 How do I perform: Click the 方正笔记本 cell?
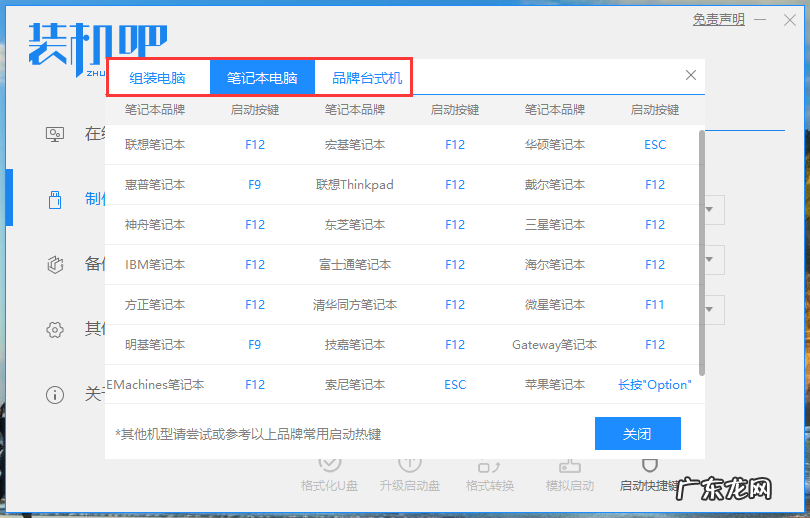tap(155, 305)
